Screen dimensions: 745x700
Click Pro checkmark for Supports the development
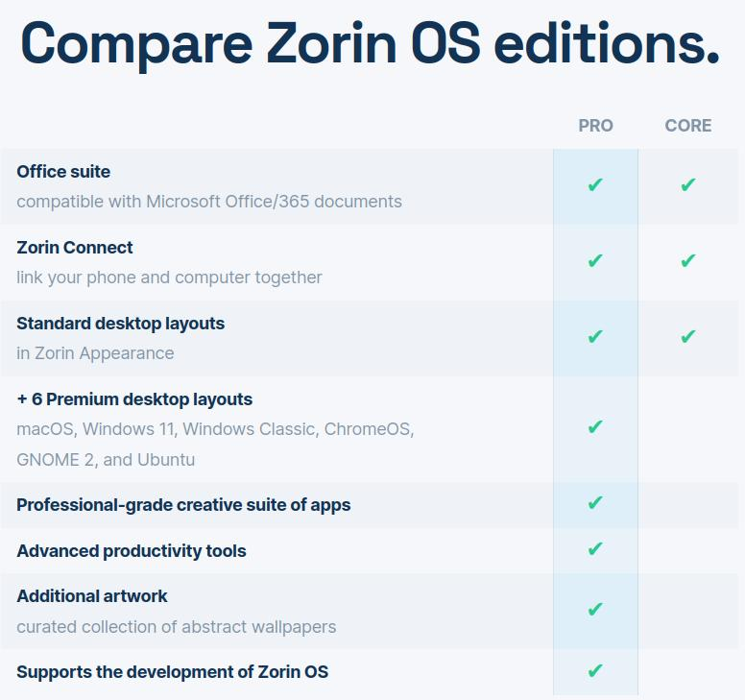point(595,670)
